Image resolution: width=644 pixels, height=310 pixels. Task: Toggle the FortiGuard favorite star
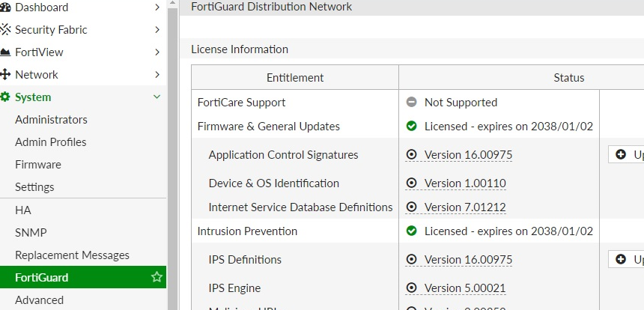click(157, 278)
